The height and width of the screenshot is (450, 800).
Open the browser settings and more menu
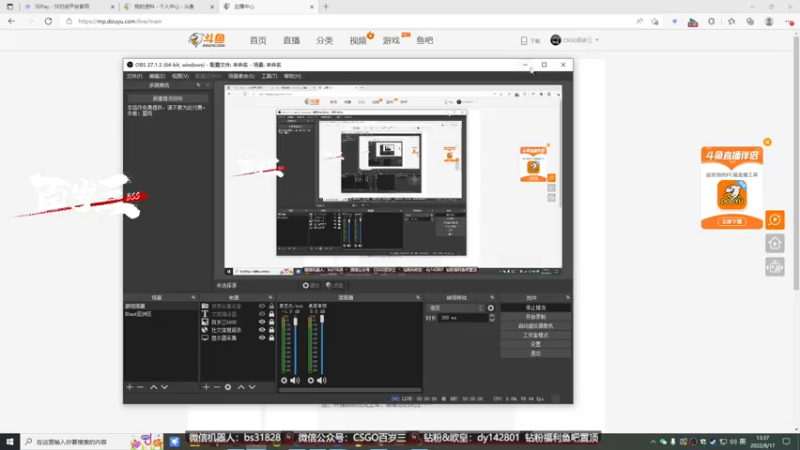[x=789, y=21]
